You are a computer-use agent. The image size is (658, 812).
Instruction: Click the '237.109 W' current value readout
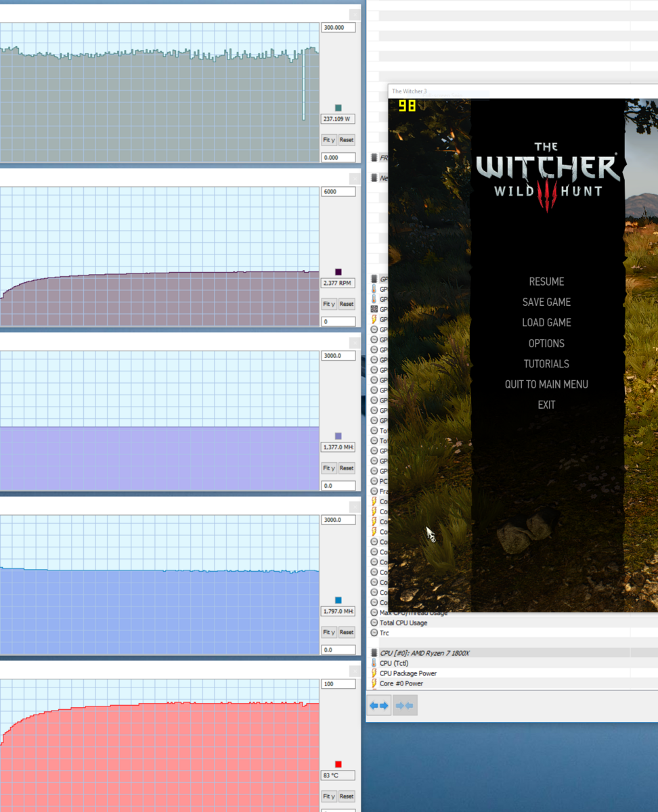coord(338,119)
